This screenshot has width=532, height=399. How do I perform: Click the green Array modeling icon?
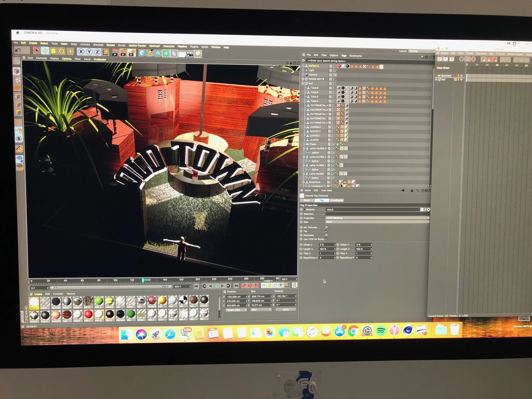[x=166, y=54]
